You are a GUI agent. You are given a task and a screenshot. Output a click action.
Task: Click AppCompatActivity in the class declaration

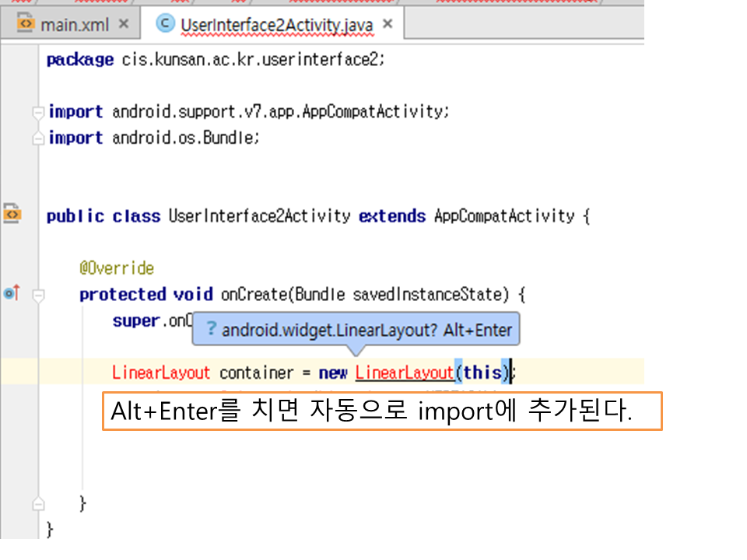[x=504, y=215]
